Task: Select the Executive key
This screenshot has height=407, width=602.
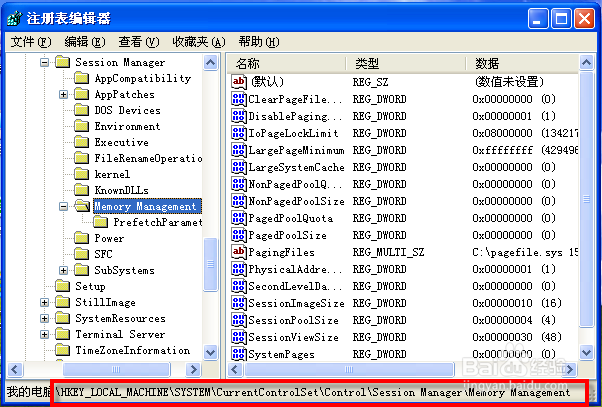Action: (121, 142)
